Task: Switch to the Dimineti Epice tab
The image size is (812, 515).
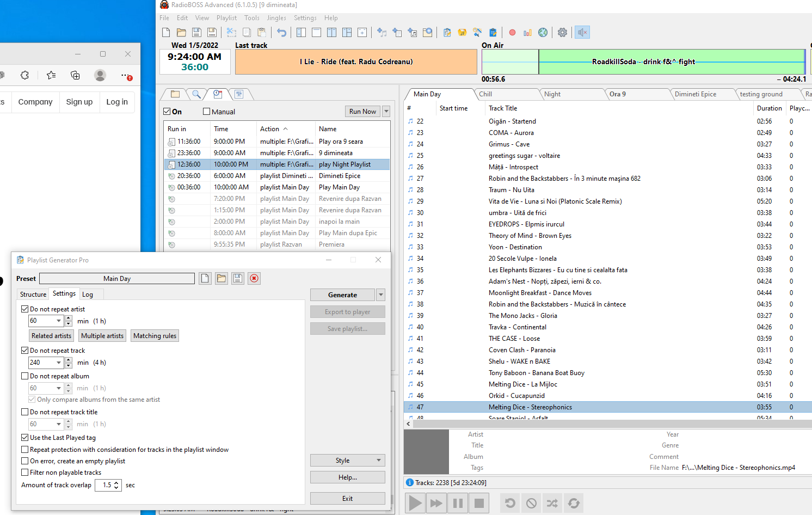Action: [703, 94]
